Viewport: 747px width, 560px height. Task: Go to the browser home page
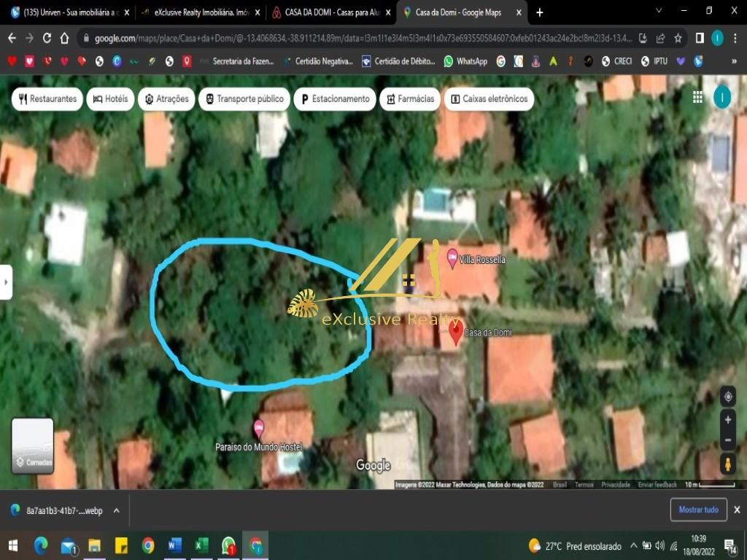click(65, 38)
